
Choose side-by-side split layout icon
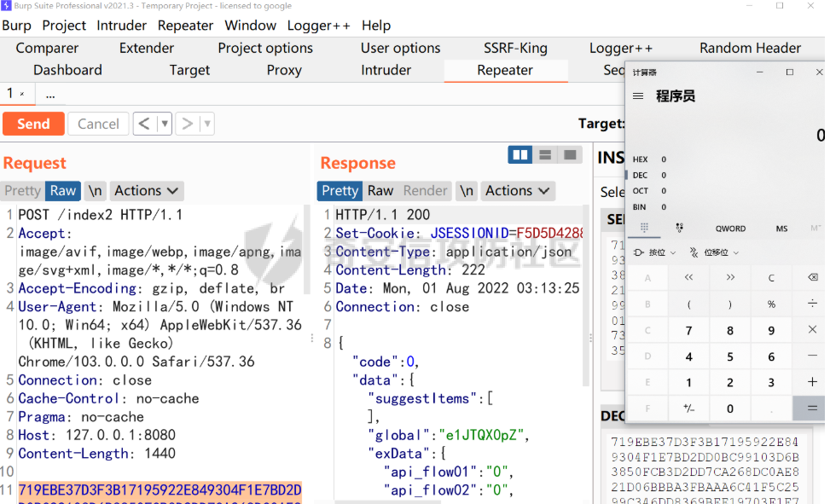(x=520, y=154)
